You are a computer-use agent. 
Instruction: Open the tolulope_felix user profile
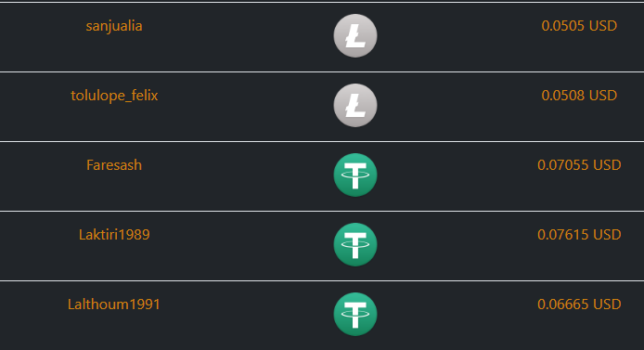click(114, 96)
